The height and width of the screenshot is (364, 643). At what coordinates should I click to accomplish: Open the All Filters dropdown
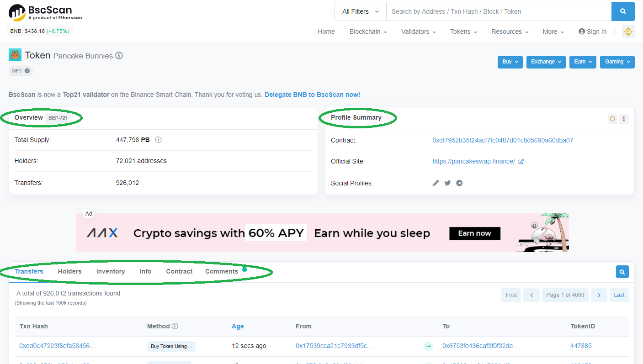tap(360, 11)
